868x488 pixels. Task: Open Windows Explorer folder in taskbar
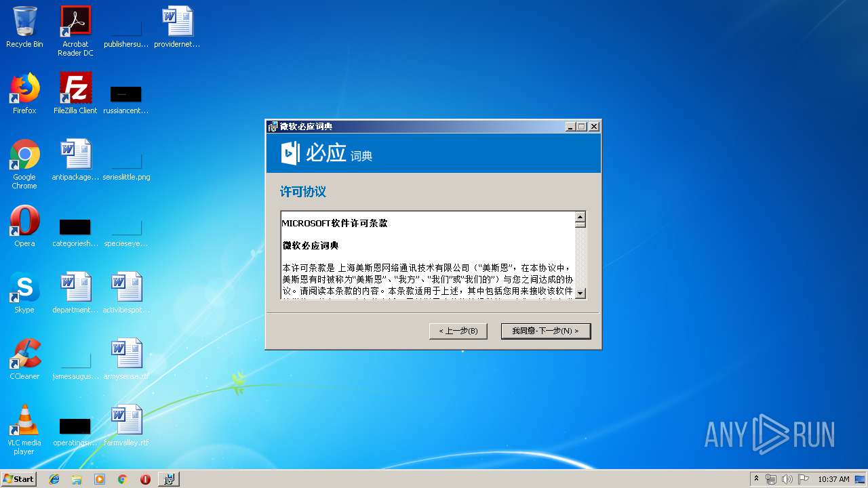coord(77,479)
